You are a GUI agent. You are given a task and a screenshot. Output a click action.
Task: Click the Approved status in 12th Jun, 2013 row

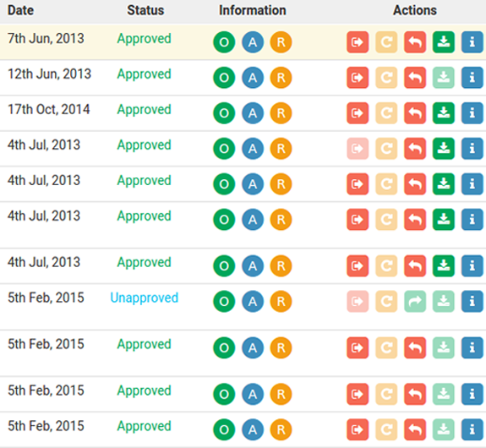click(x=145, y=74)
